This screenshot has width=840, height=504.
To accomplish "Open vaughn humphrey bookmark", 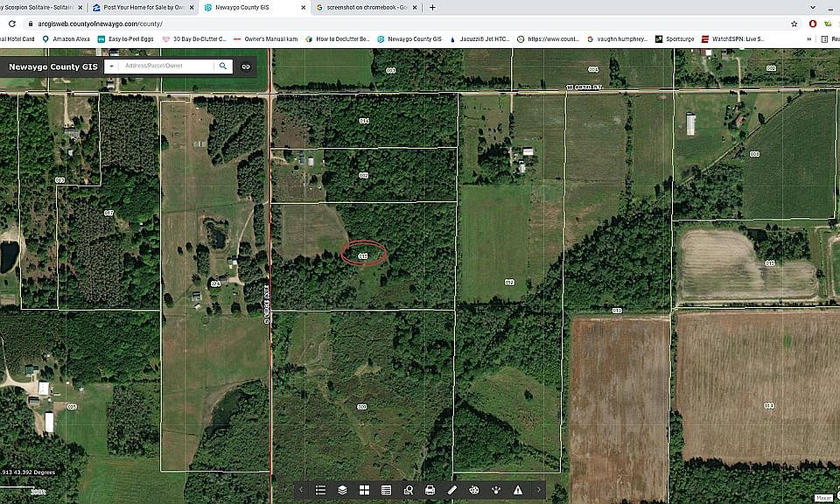I will [x=617, y=39].
